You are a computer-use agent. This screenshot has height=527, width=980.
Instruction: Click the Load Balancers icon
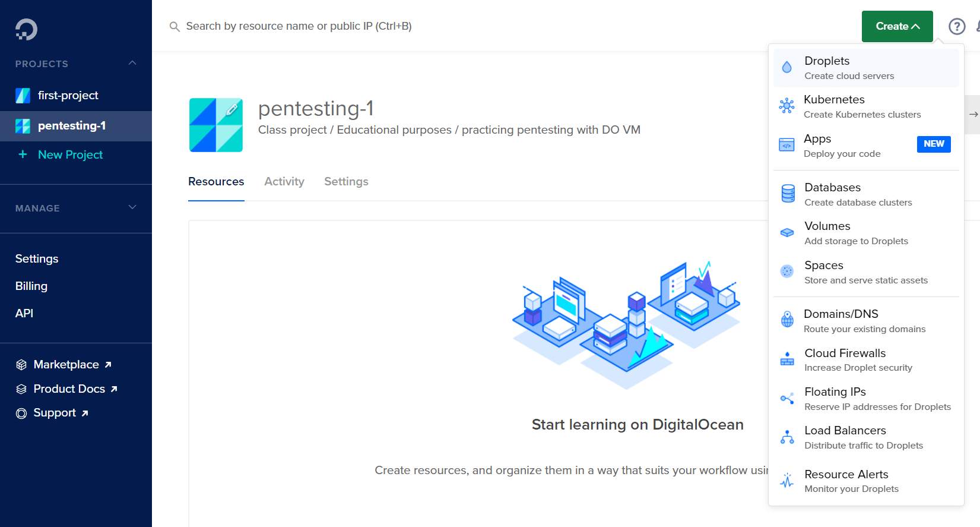(x=787, y=437)
